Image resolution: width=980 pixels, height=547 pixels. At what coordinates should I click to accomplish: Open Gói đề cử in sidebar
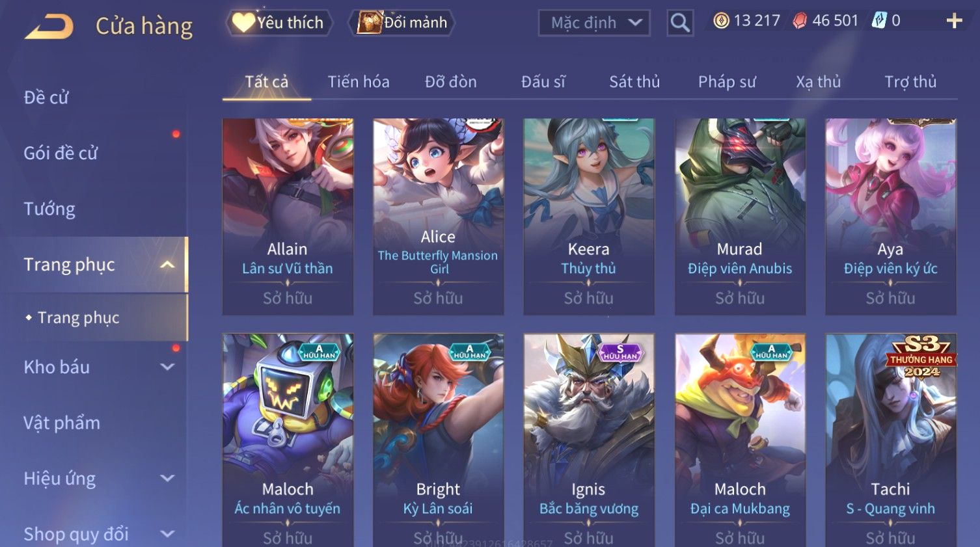tap(61, 153)
